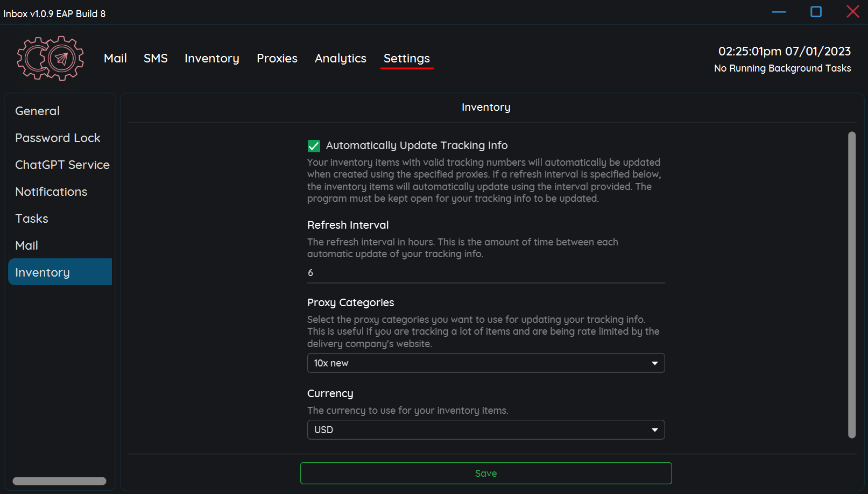The width and height of the screenshot is (868, 494).
Task: Select Mail settings in sidebar
Action: click(27, 245)
